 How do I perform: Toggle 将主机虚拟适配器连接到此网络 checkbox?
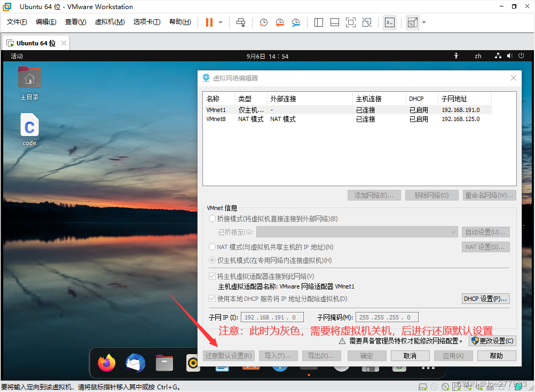[x=212, y=276]
